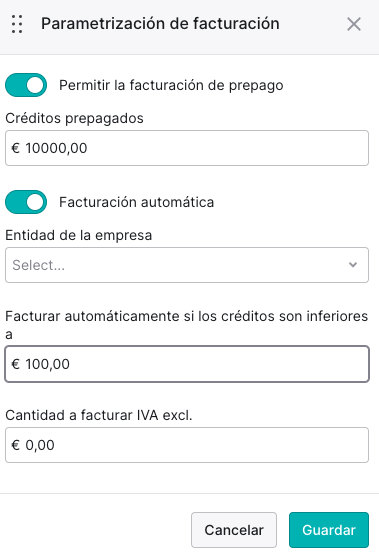Click the euro symbol before 10000,00
The image size is (379, 559).
16,148
